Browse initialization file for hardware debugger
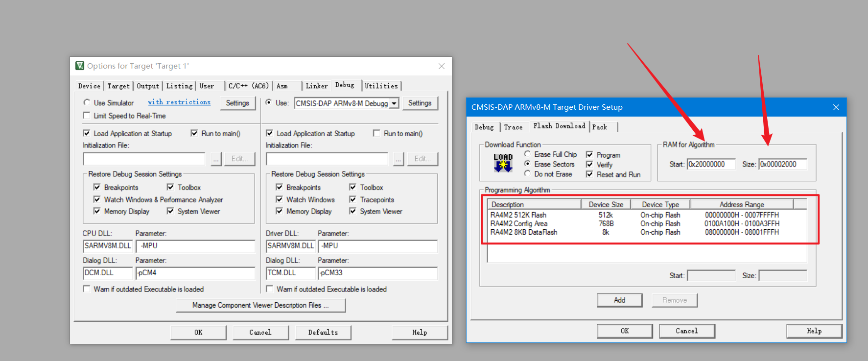Screen dimensions: 868x361 click(x=399, y=159)
